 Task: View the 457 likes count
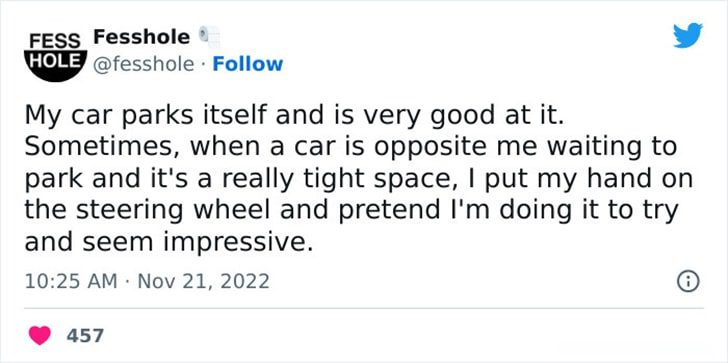pos(84,335)
